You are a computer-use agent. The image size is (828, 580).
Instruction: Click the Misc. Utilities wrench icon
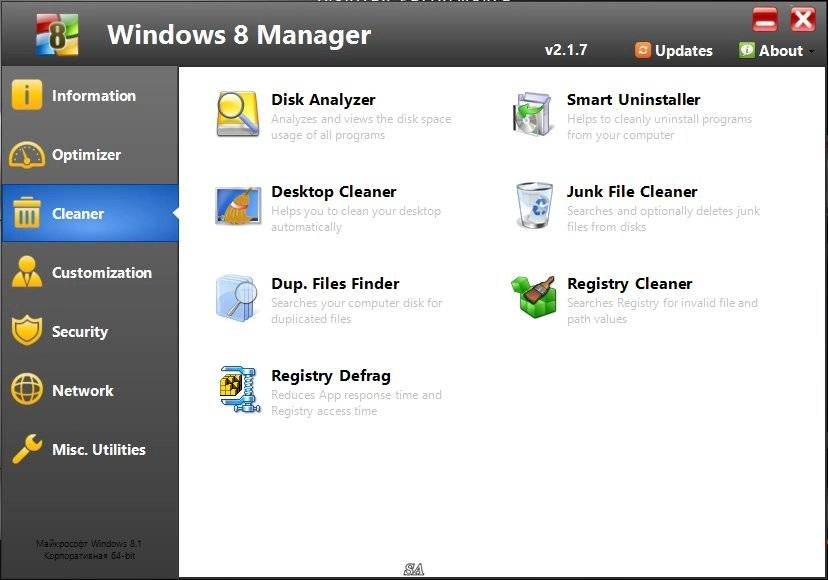click(26, 448)
